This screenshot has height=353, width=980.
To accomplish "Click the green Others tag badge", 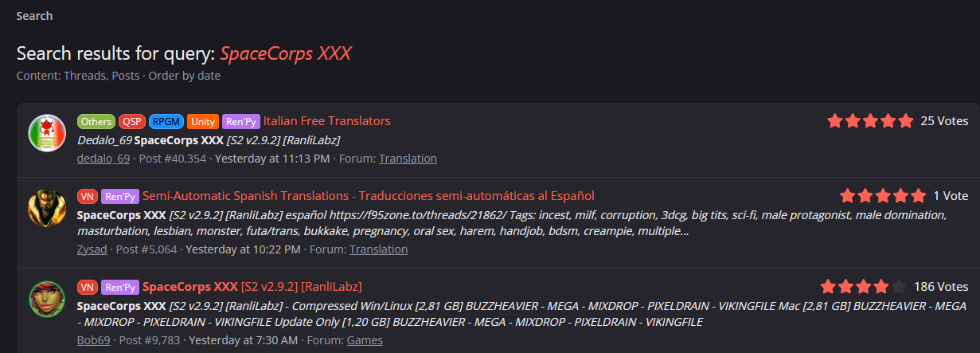I will (x=96, y=121).
